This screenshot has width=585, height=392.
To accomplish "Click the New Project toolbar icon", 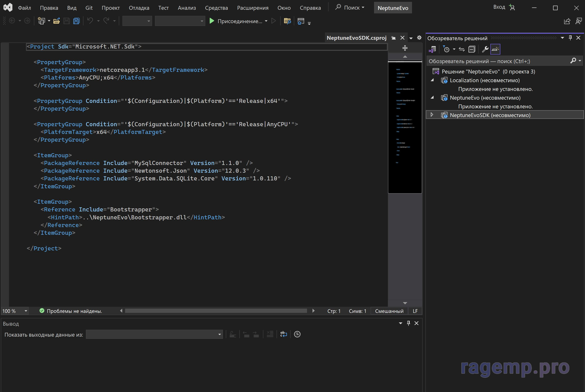I will coord(41,21).
